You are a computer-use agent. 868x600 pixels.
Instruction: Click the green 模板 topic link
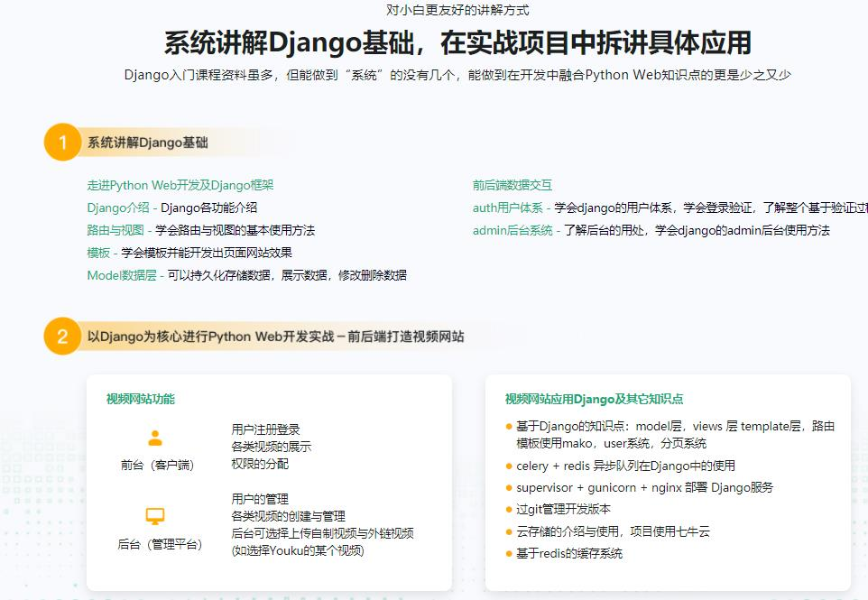click(x=98, y=253)
